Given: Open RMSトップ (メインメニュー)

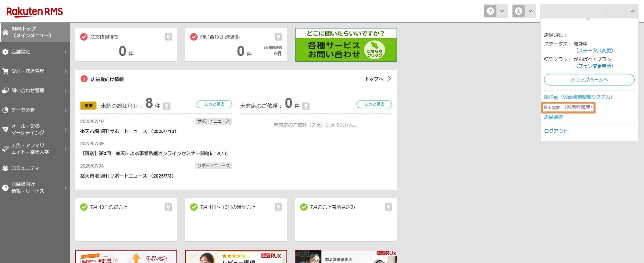Looking at the screenshot, I should click(35, 32).
